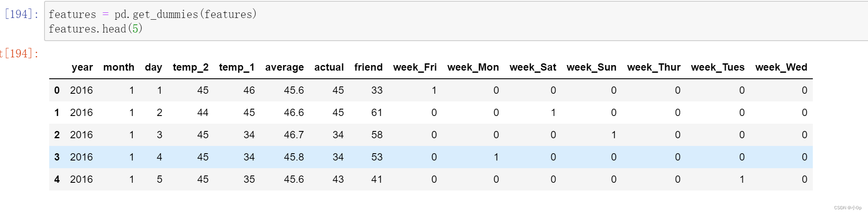
Task: Click the year column header
Action: coord(82,67)
